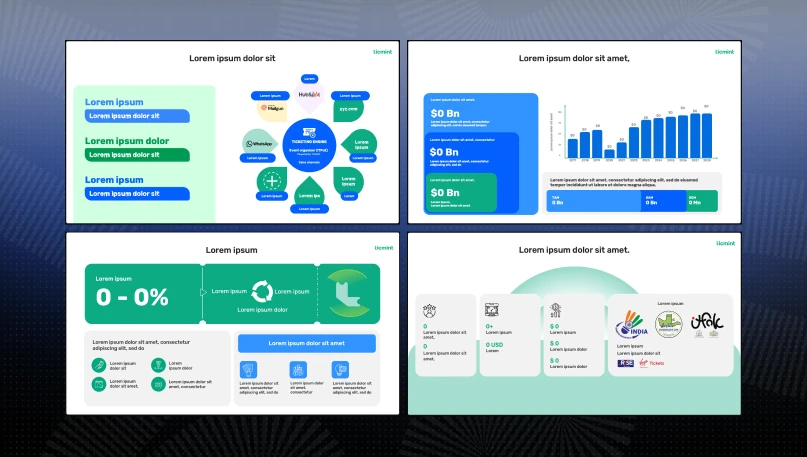Click ticmint logo on top-left slide
807x457 pixels.
(382, 52)
